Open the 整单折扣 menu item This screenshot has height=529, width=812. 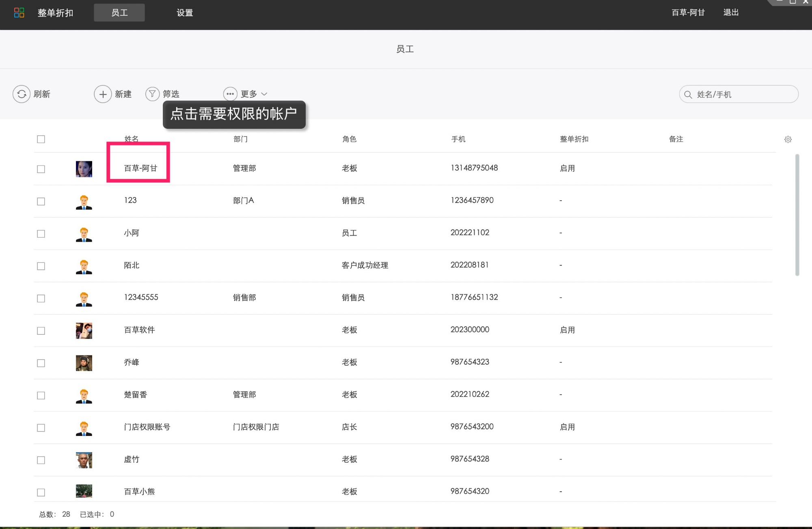coord(55,12)
